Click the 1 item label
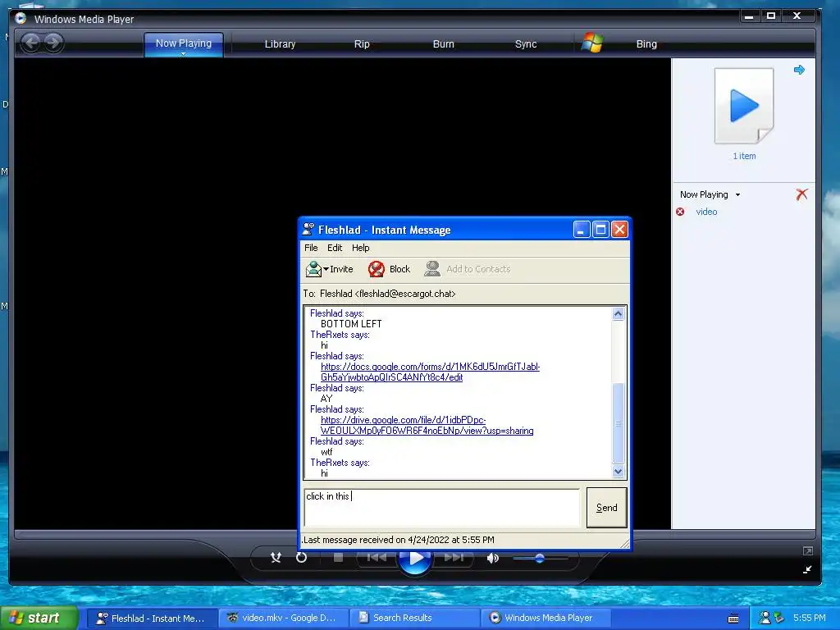Image resolution: width=840 pixels, height=630 pixels. (744, 156)
